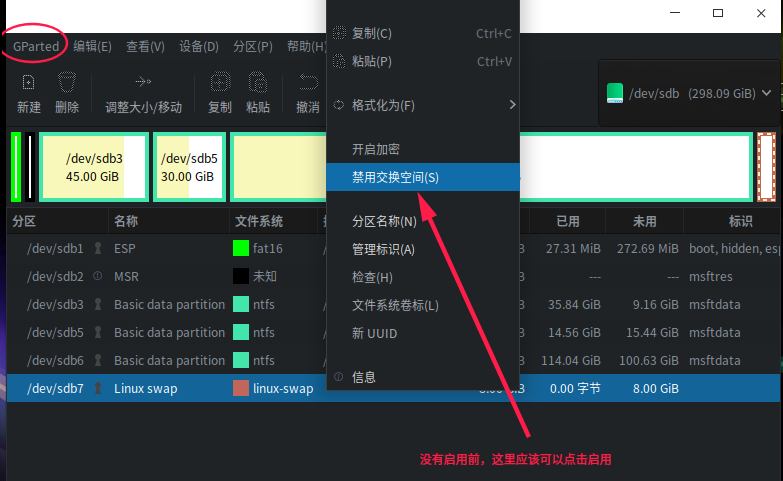The width and height of the screenshot is (783, 481).
Task: Sort by the 已用 column header
Action: coord(568,221)
